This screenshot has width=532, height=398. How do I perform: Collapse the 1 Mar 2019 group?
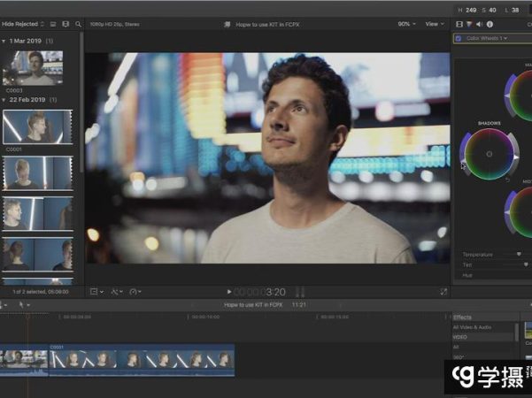click(4, 41)
